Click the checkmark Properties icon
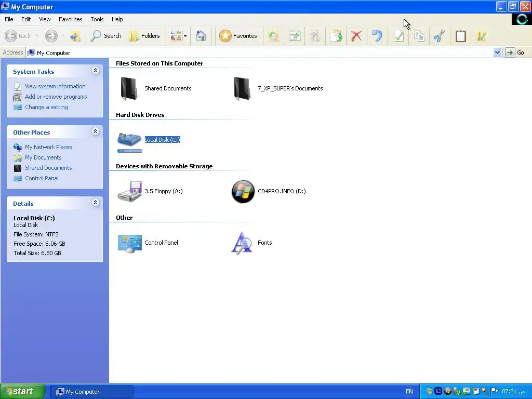 [399, 36]
